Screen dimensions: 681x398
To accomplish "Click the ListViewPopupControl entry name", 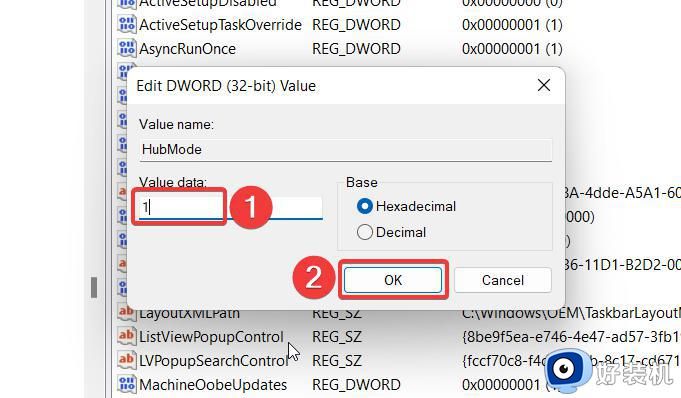I will click(x=211, y=337).
